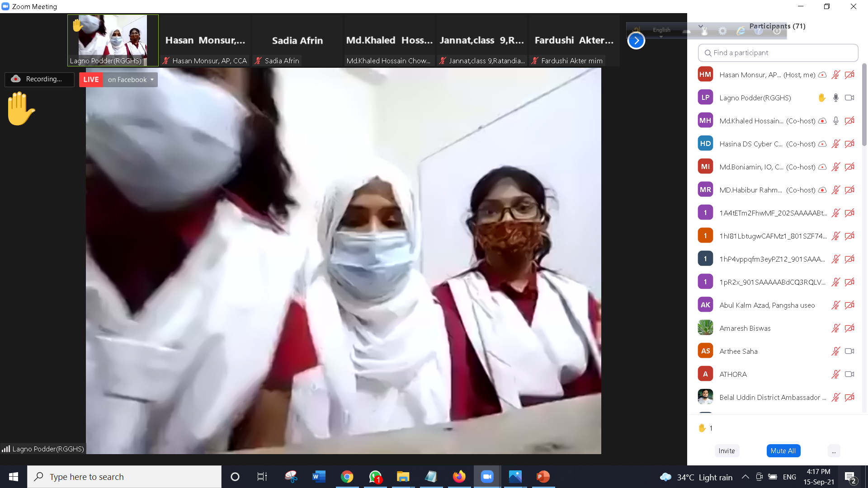Open Task View in taskbar
The width and height of the screenshot is (868, 488).
click(x=262, y=477)
